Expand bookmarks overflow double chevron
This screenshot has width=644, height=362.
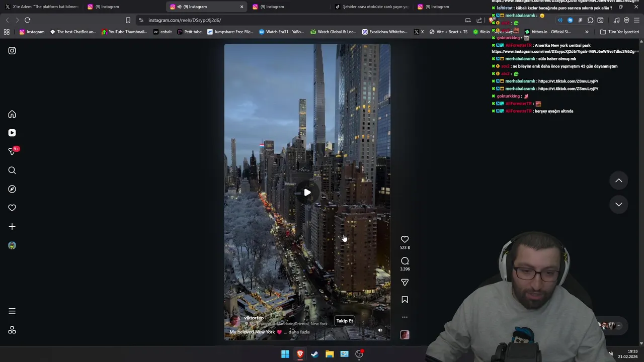coord(587,32)
